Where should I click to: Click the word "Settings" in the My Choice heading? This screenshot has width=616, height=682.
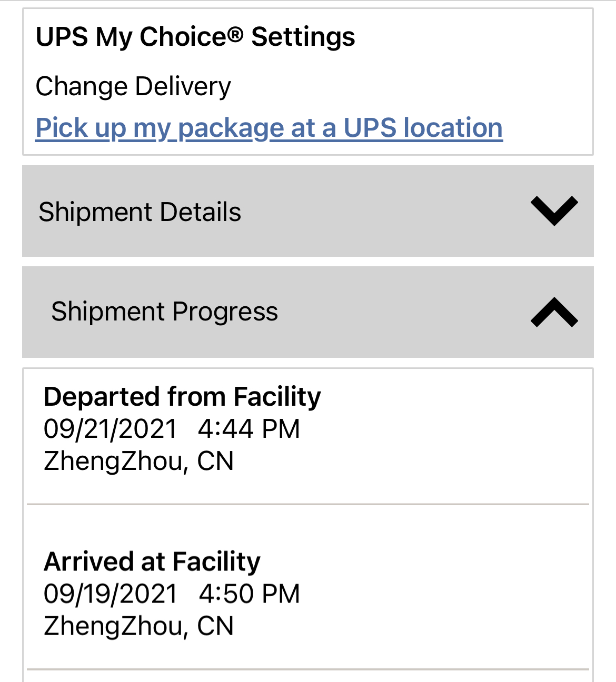(x=303, y=37)
